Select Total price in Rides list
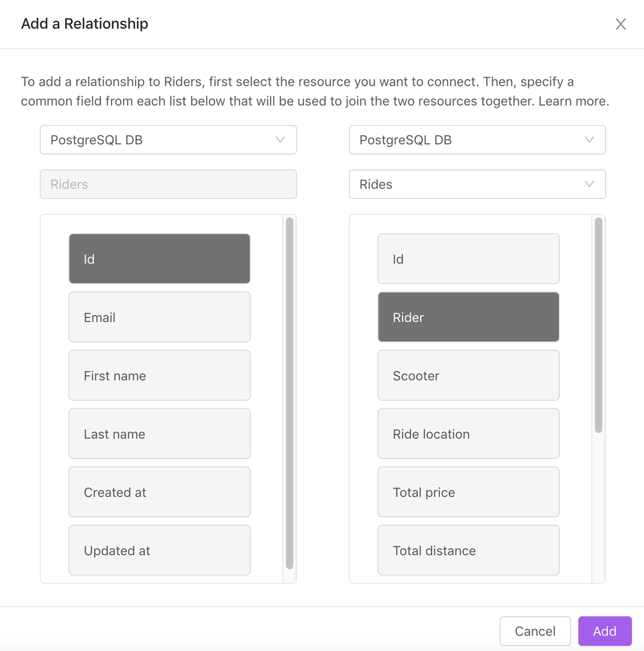Viewport: 644px width, 651px height. pos(468,492)
